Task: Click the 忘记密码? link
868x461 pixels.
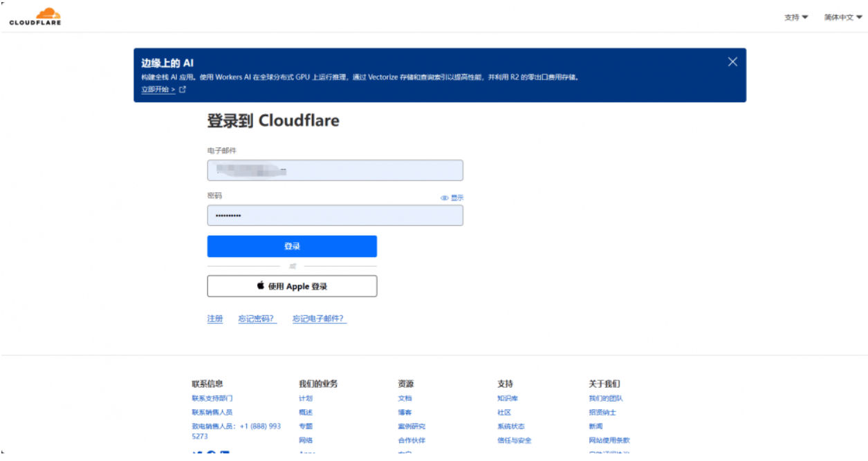Action: coord(257,319)
